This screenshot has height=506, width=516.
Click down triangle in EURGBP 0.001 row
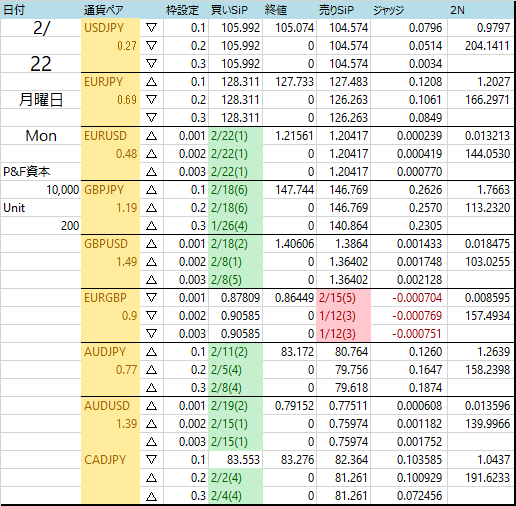pyautogui.click(x=151, y=298)
